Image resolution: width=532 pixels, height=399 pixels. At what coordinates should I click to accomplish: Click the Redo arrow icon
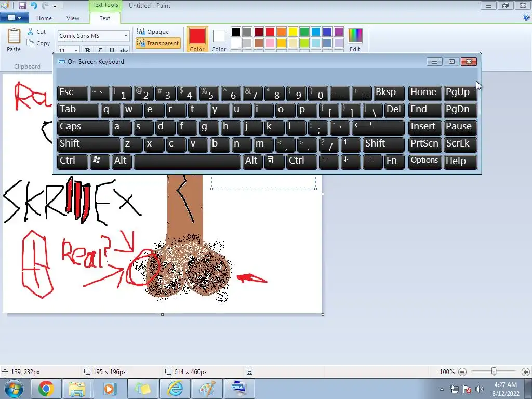pyautogui.click(x=45, y=5)
